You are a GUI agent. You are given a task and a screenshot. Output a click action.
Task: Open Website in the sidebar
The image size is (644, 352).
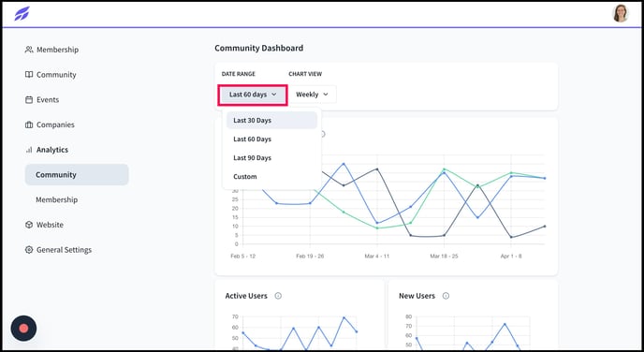50,225
